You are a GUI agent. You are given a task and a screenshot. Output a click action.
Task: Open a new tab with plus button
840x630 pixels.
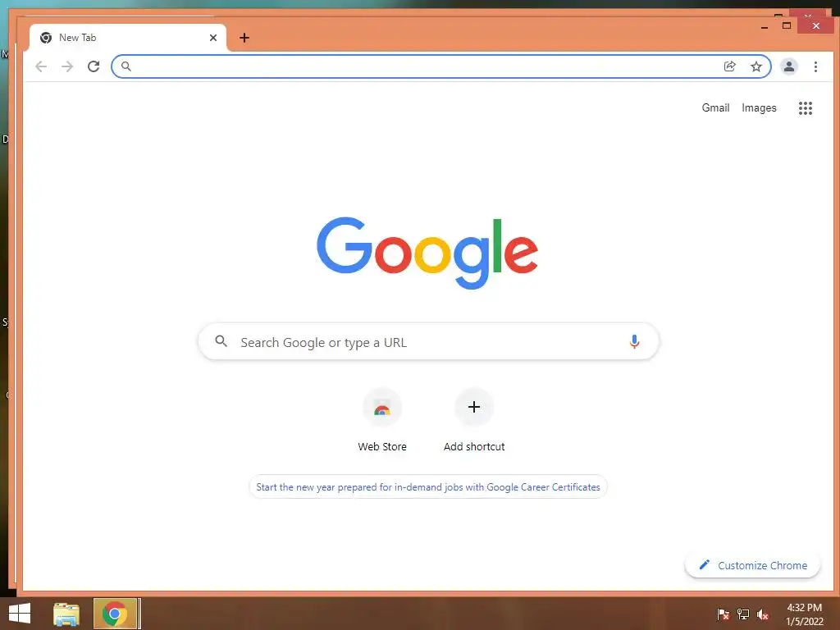tap(244, 38)
